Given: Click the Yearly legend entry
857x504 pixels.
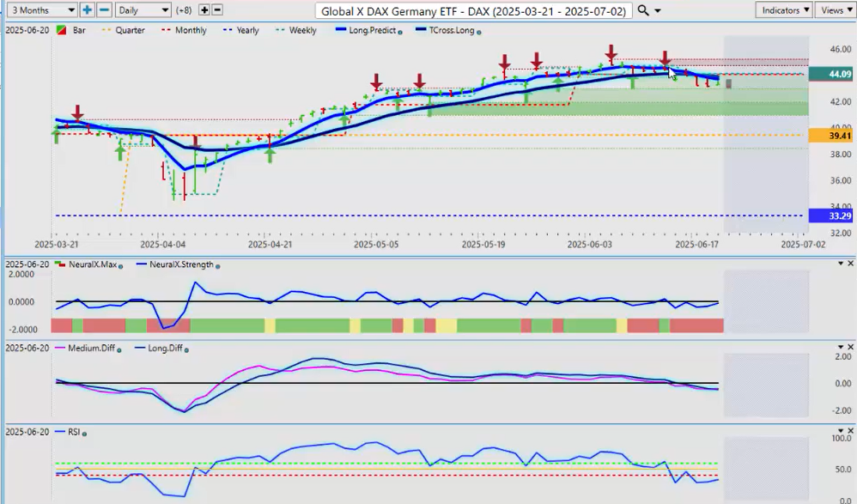Looking at the screenshot, I should [x=241, y=30].
